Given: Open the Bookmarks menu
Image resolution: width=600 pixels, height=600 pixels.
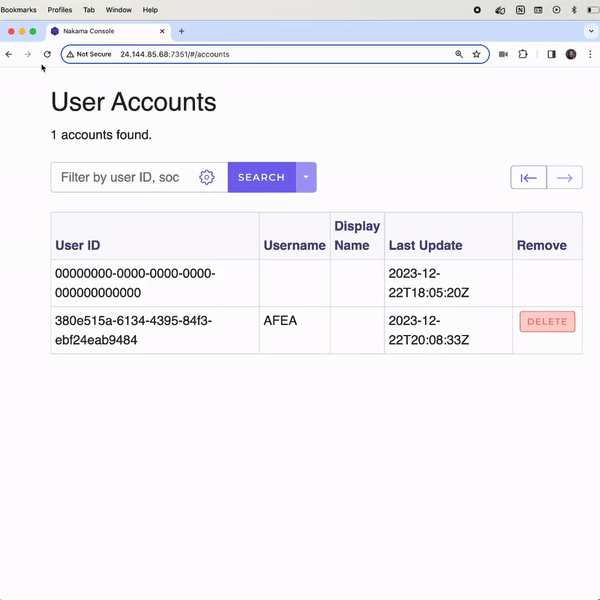Looking at the screenshot, I should [18, 9].
